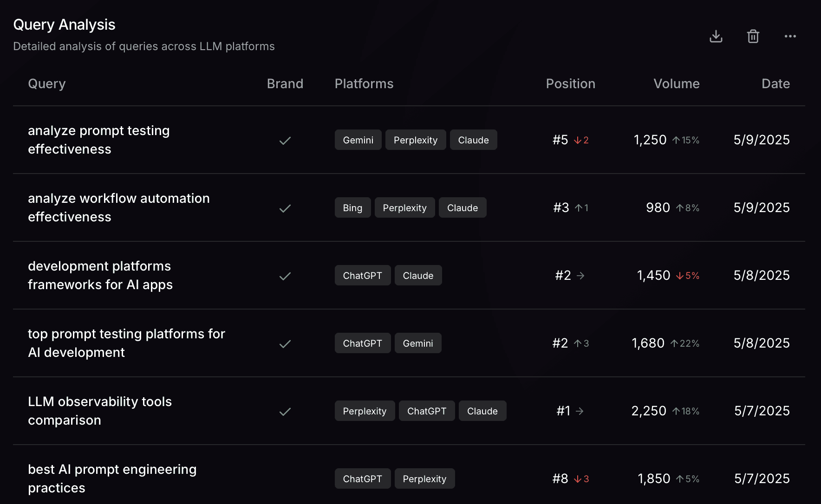Click the Perplexity tag in LLM observability row

click(x=365, y=411)
